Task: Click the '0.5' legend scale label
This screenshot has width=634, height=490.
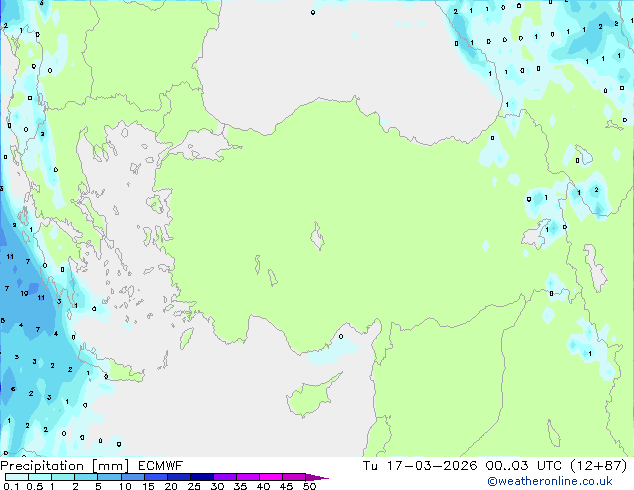Action: (34, 486)
